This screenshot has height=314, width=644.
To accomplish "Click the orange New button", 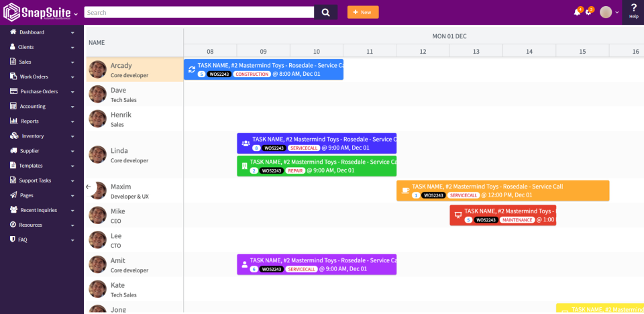I will [x=363, y=12].
